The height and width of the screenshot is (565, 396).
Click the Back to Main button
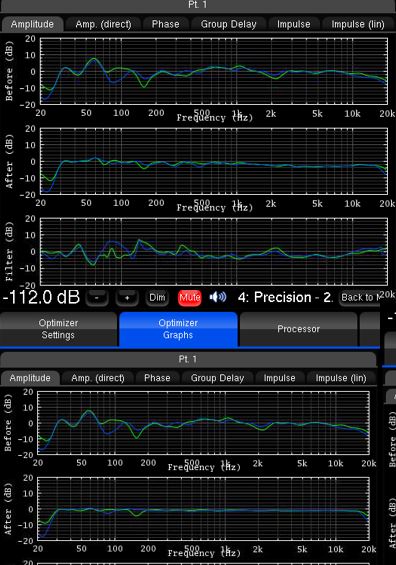pos(360,298)
